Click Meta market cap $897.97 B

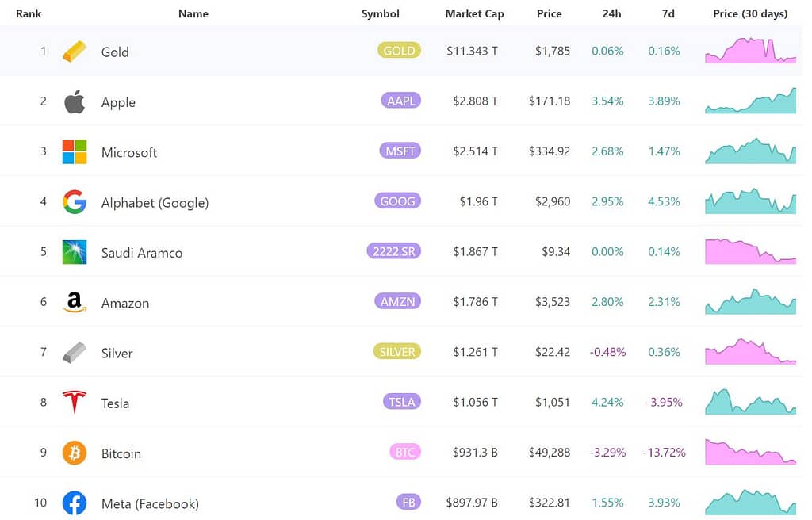click(472, 503)
